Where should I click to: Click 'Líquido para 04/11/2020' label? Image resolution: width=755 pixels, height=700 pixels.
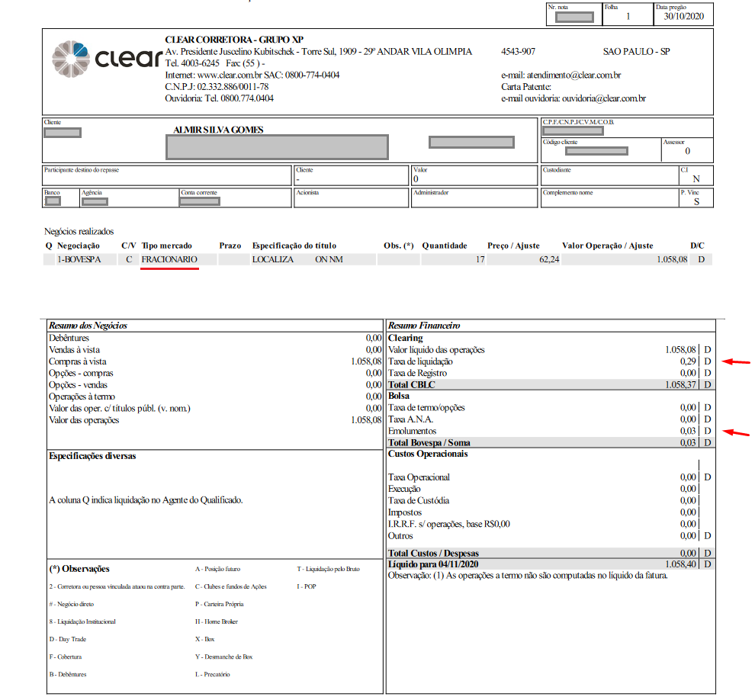coord(433,564)
